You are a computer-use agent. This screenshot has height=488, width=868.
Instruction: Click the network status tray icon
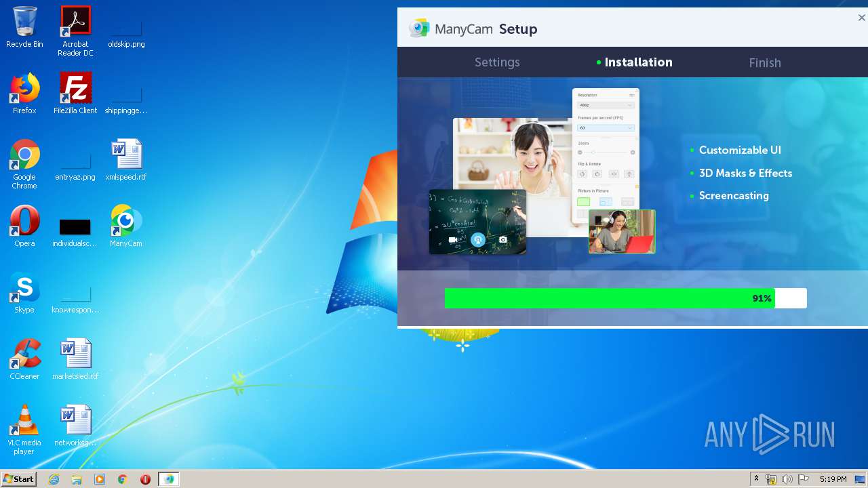[x=771, y=479]
